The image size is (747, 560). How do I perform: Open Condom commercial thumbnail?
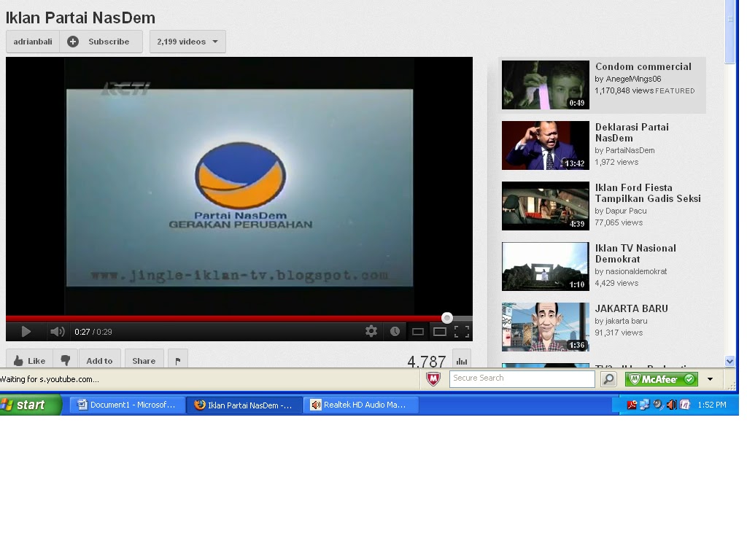coord(546,85)
